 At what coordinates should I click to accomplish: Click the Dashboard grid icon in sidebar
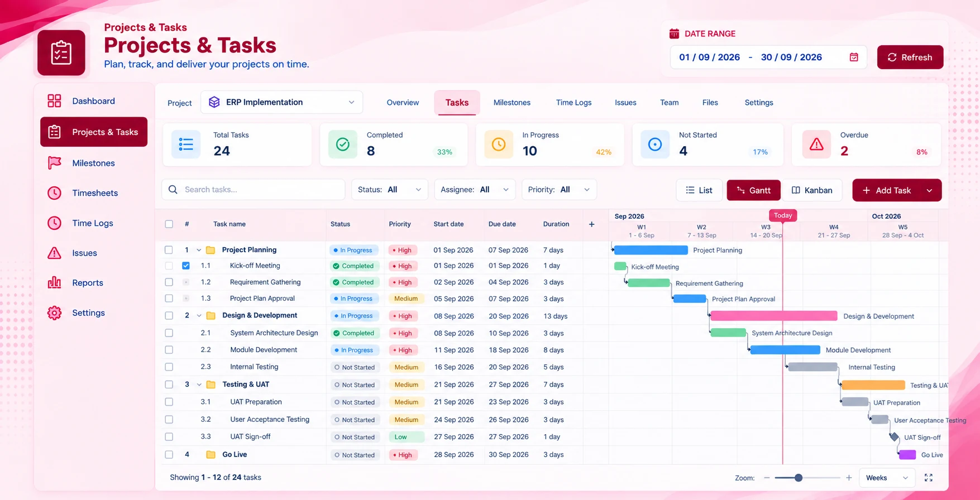(54, 101)
